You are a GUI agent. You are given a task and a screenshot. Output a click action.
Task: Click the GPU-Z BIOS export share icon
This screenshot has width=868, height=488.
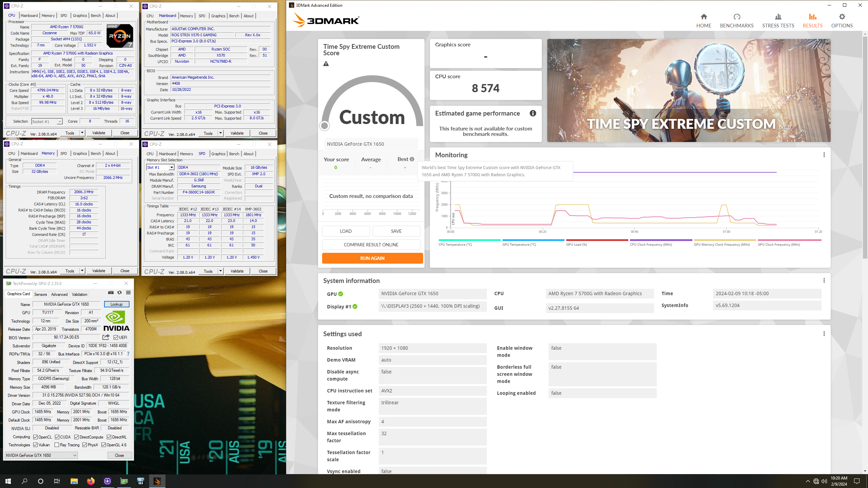(x=106, y=337)
